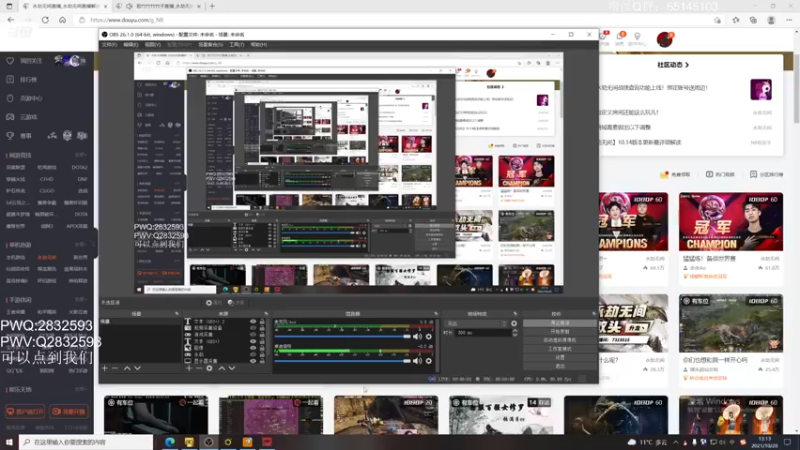Viewport: 800px width, 450px height.
Task: Remove selected scene with the minus icon
Action: (x=115, y=368)
